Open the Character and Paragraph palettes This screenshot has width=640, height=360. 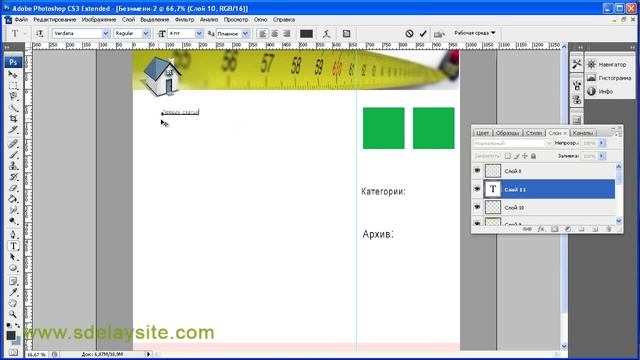[347, 33]
